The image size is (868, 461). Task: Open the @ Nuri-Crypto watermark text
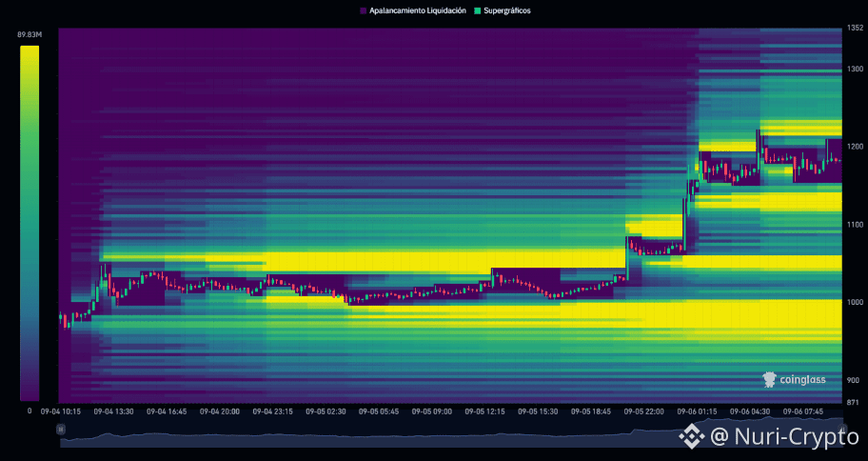tap(784, 436)
